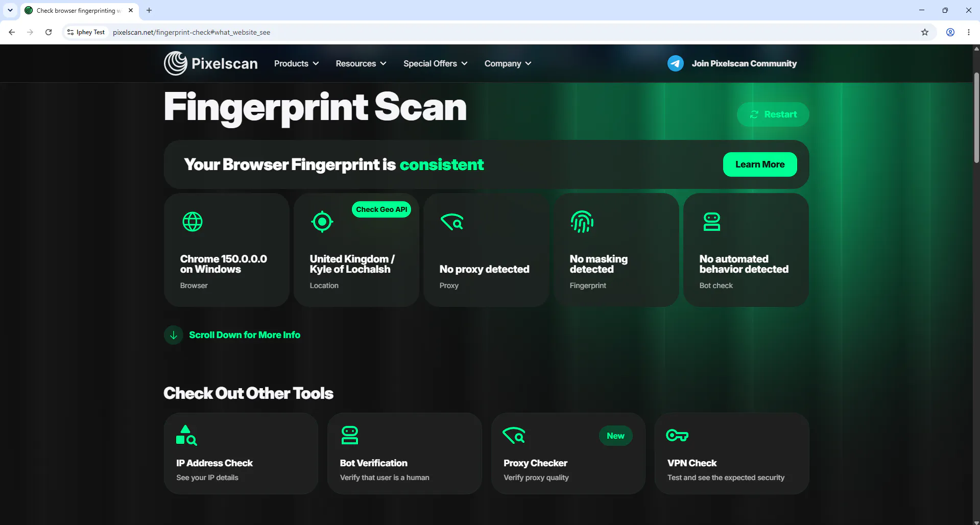Expand the Company menu

point(508,63)
